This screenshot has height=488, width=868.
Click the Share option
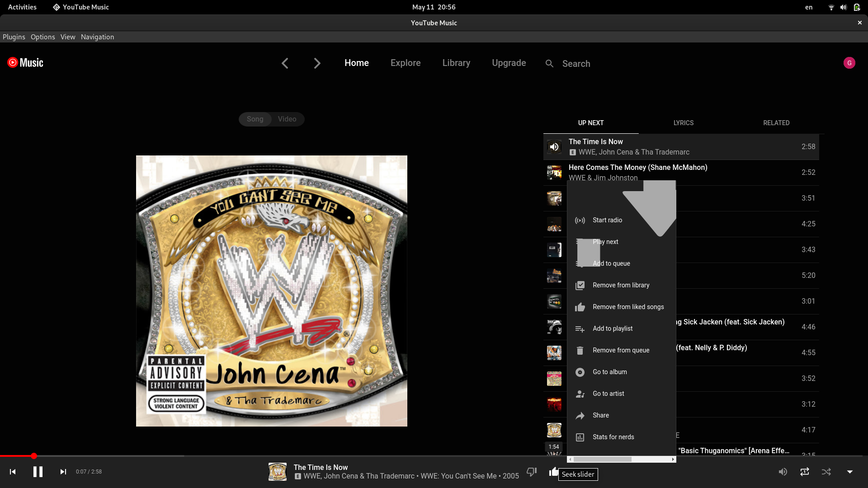pyautogui.click(x=601, y=415)
